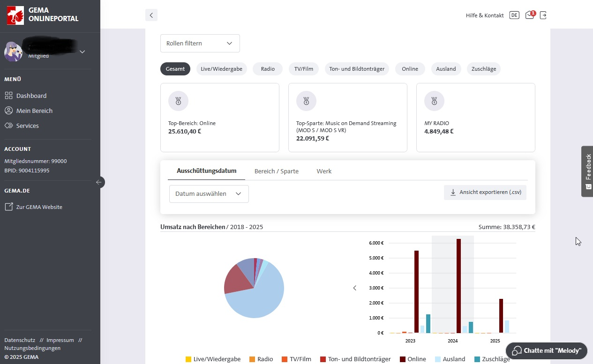Toggle TV/Film legend swatch

pyautogui.click(x=285, y=359)
